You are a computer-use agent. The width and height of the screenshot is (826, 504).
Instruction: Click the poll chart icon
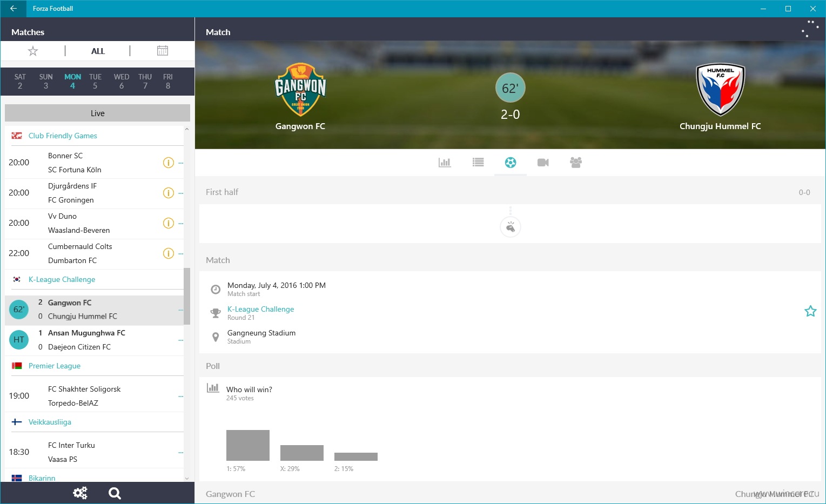point(213,387)
